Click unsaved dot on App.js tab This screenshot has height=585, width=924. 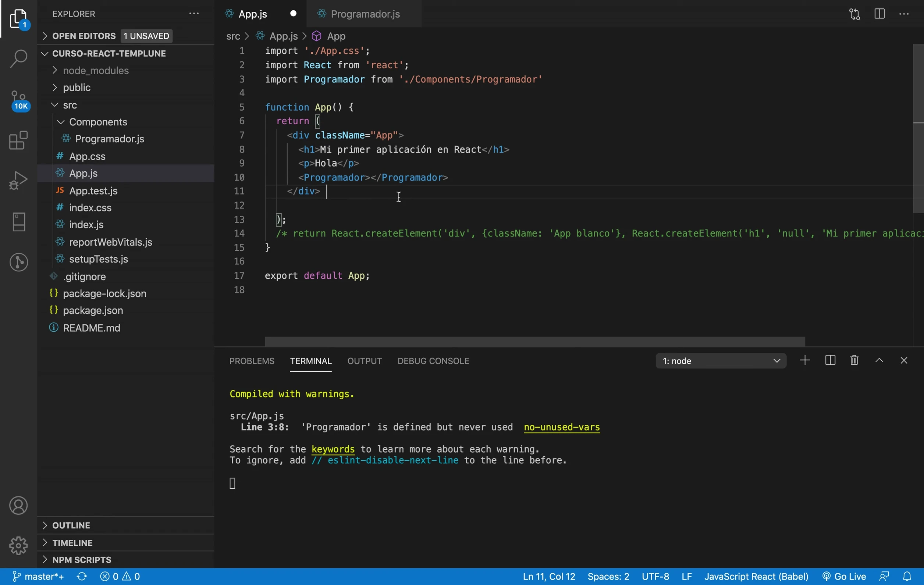pyautogui.click(x=294, y=14)
